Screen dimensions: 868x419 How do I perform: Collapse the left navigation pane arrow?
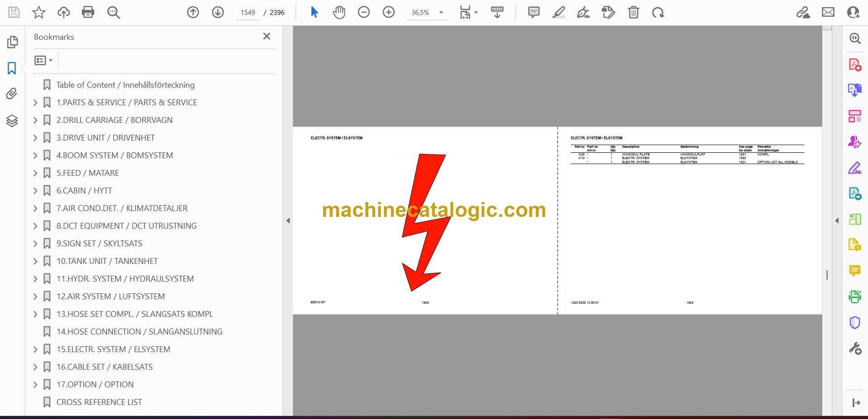[288, 221]
